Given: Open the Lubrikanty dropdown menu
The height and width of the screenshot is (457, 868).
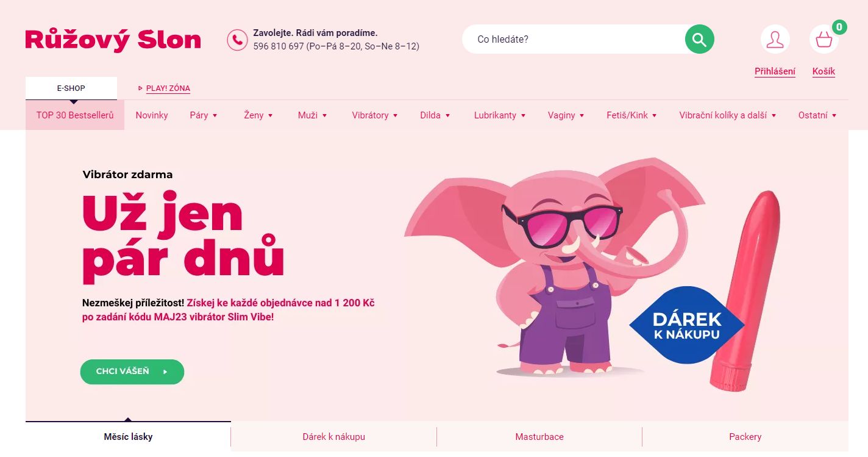Looking at the screenshot, I should (x=500, y=115).
